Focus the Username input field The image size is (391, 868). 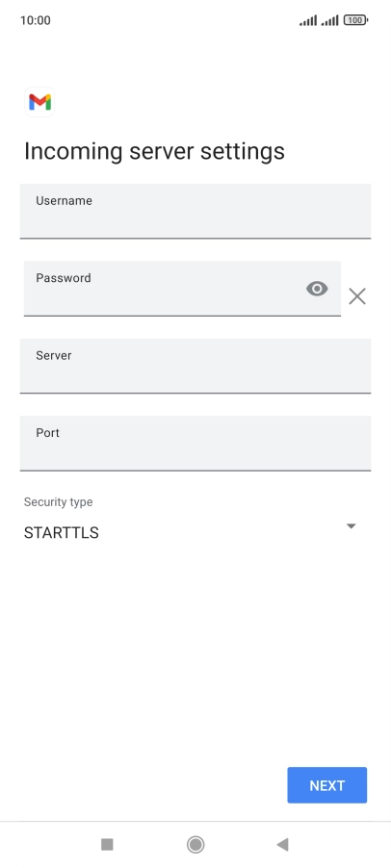click(x=195, y=211)
